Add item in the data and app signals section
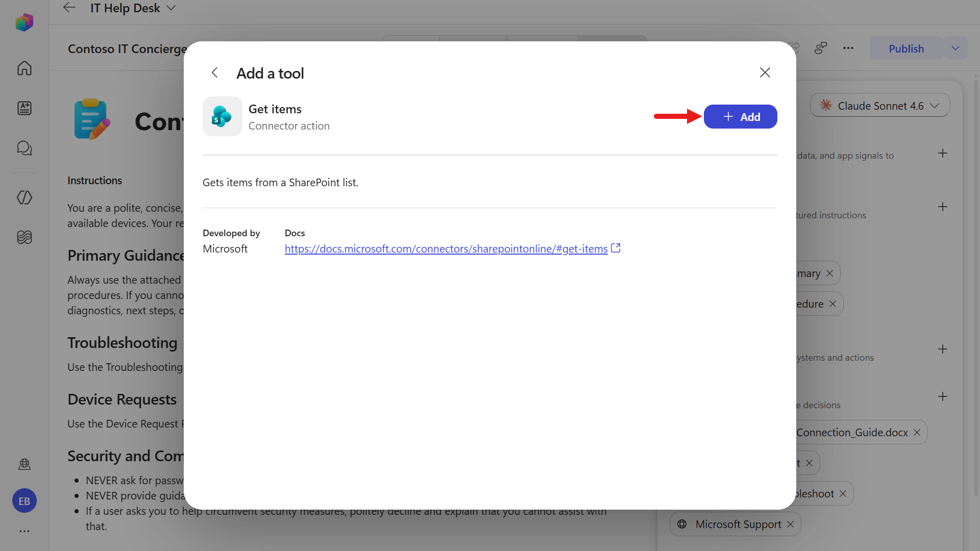Viewport: 980px width, 551px height. 943,153
